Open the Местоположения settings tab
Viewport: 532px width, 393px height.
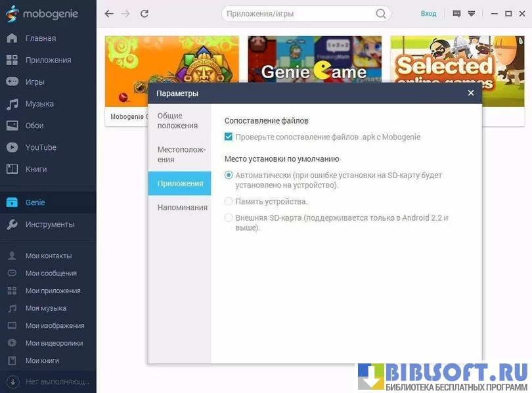coord(181,154)
